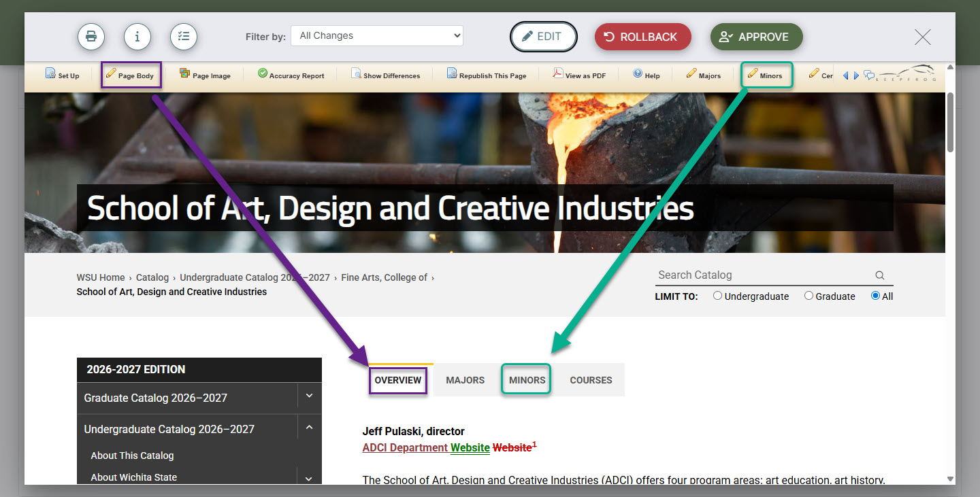
Task: Click the vertical page scrollbar
Action: tap(950, 121)
